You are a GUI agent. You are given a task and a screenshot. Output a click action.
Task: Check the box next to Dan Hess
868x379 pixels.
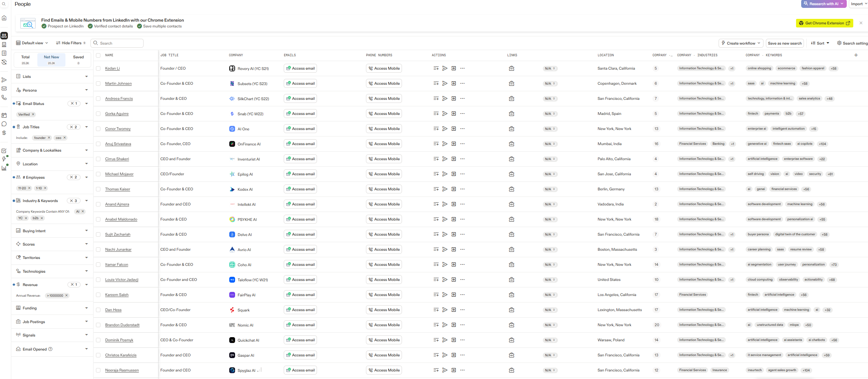[x=98, y=310]
